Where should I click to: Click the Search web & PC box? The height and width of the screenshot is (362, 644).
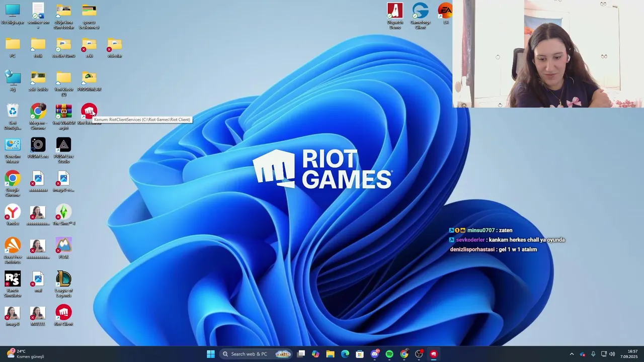coord(256,354)
